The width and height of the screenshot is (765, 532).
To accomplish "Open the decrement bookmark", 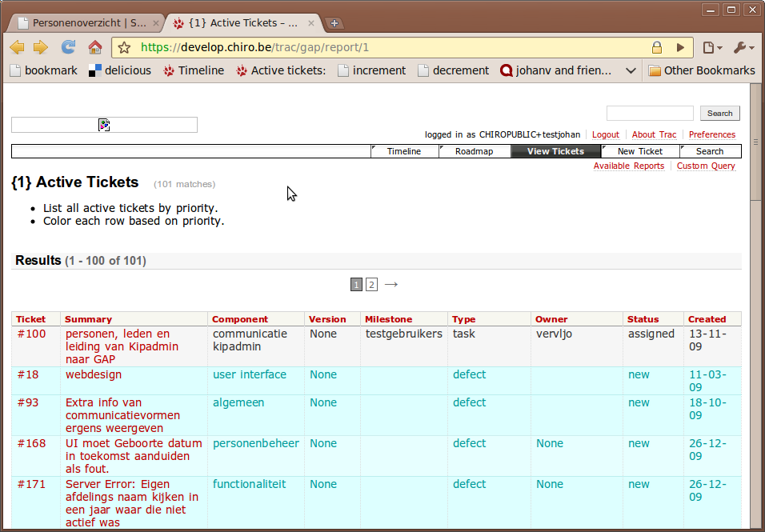I will [453, 70].
